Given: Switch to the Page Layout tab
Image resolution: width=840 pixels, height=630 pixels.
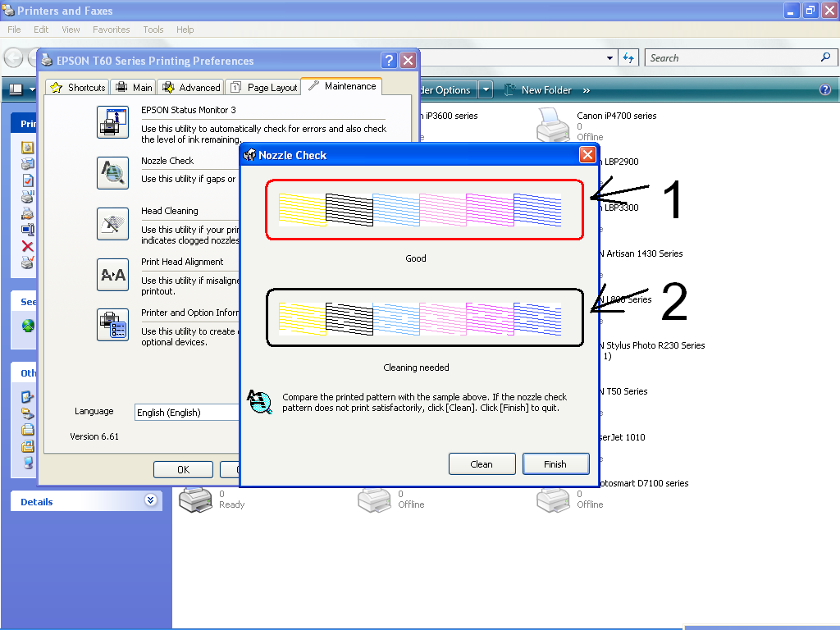Looking at the screenshot, I should click(x=263, y=87).
